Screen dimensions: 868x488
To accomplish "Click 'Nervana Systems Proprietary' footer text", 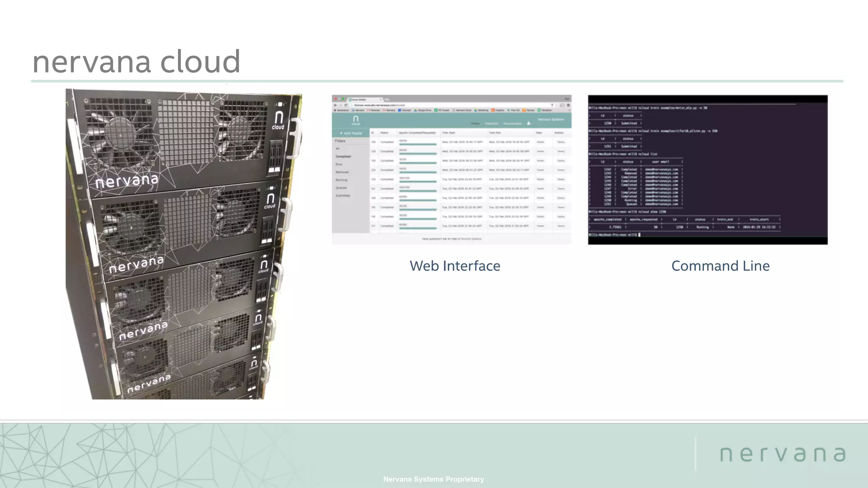I will [x=434, y=479].
